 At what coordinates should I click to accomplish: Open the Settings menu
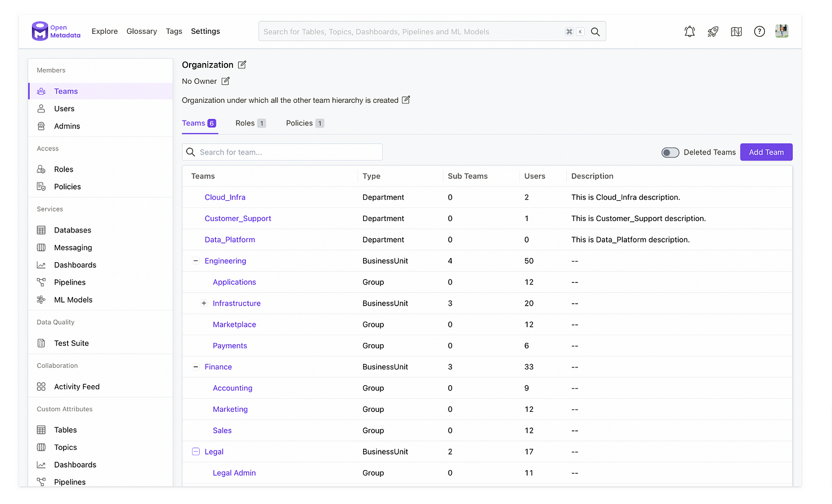206,31
